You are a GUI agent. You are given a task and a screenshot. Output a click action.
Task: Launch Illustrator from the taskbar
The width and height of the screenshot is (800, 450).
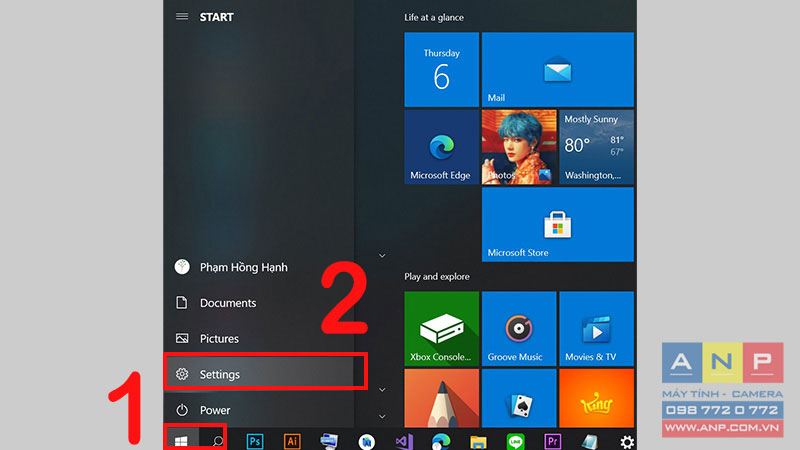click(292, 441)
